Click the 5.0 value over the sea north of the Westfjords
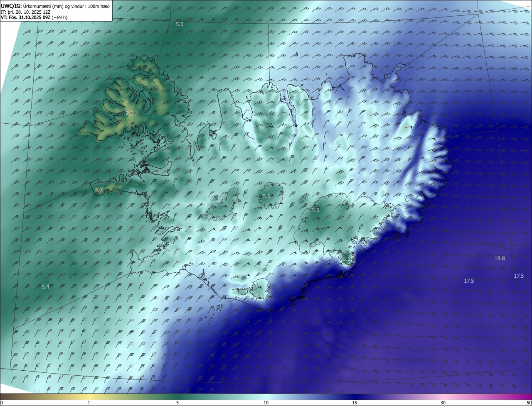532x406 pixels. click(x=180, y=24)
